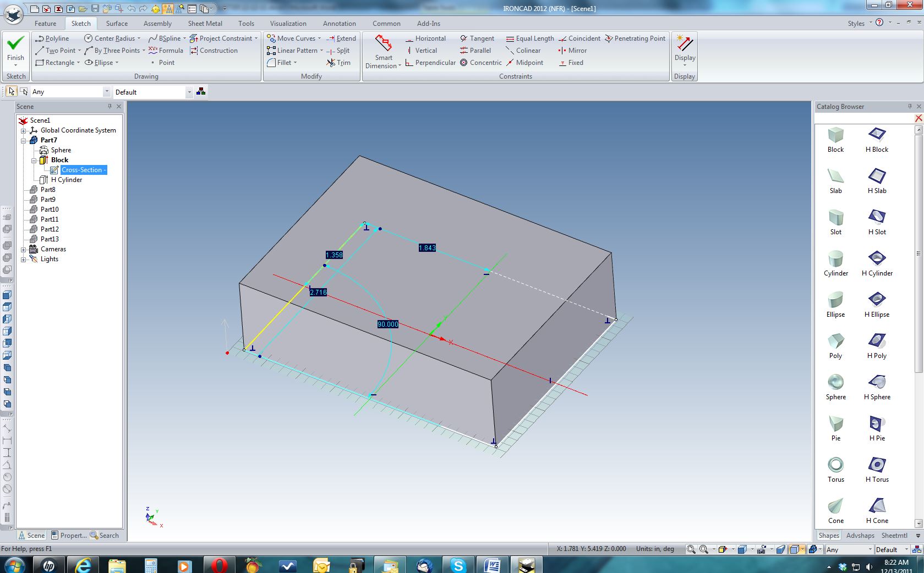Switch to the Sheet Metal ribbon tab
924x573 pixels.
pyautogui.click(x=205, y=24)
